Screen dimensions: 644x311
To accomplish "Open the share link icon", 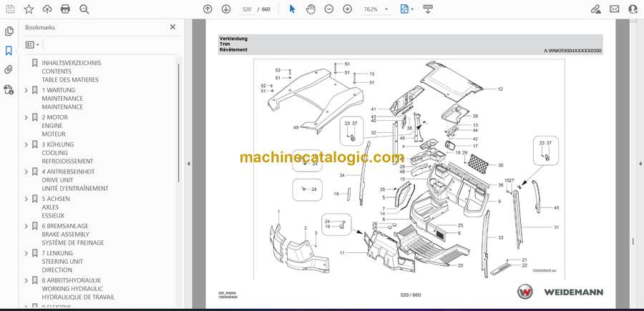I will 596,9.
